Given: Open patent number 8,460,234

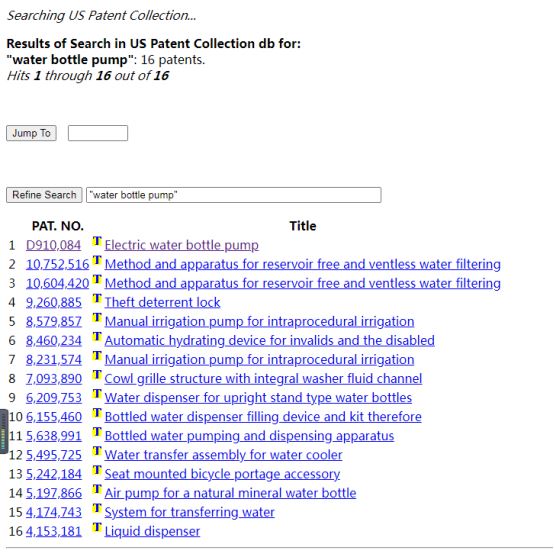Looking at the screenshot, I should pos(54,341).
